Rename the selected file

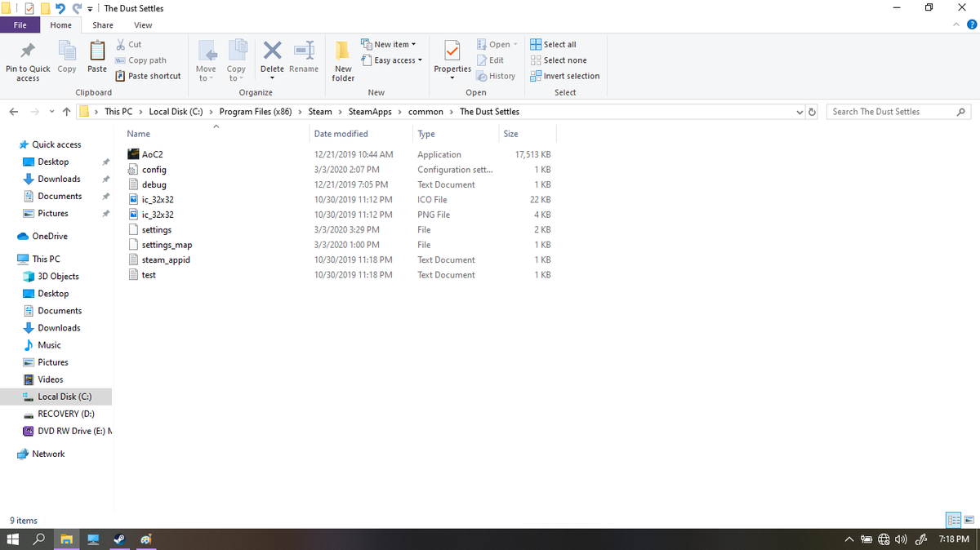[x=304, y=58]
